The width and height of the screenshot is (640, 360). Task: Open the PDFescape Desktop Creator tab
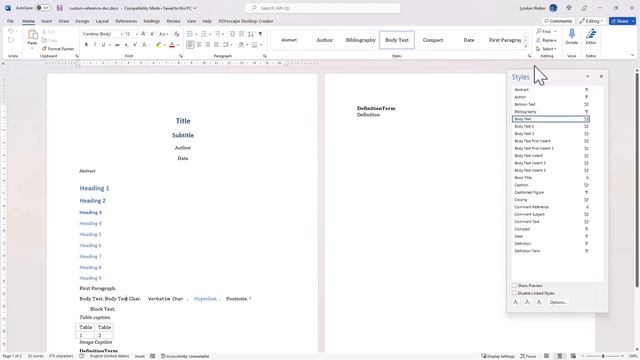click(246, 21)
